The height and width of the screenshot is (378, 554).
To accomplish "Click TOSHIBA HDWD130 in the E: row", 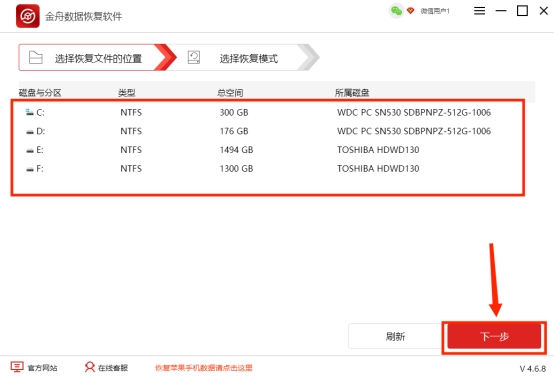I will tap(378, 150).
